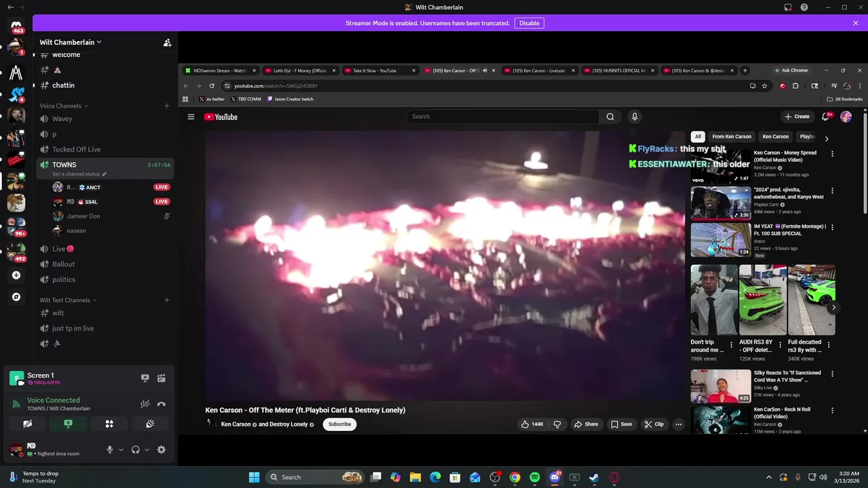Toggle Discord headphones deafen
This screenshot has width=868, height=488.
136,449
